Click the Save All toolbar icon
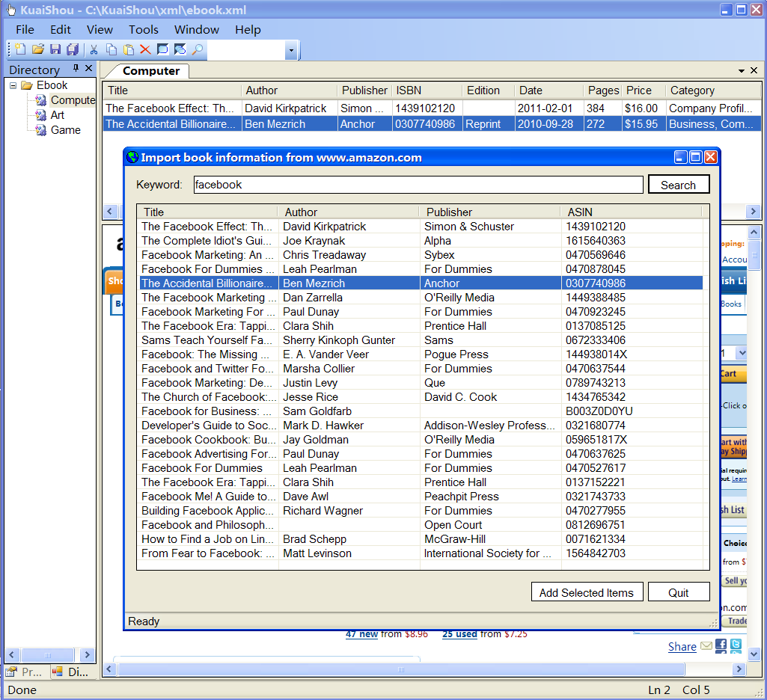 (73, 50)
